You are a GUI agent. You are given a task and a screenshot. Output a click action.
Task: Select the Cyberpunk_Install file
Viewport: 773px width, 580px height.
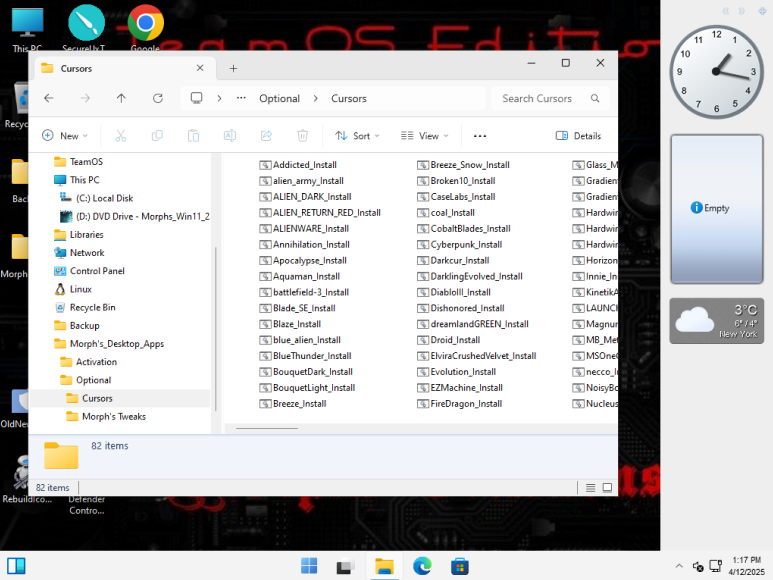[460, 244]
